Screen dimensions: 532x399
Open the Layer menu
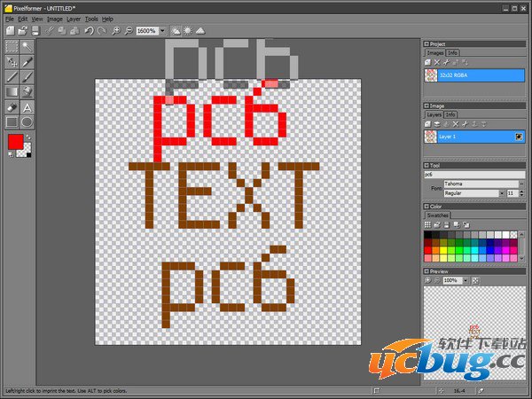click(x=73, y=19)
